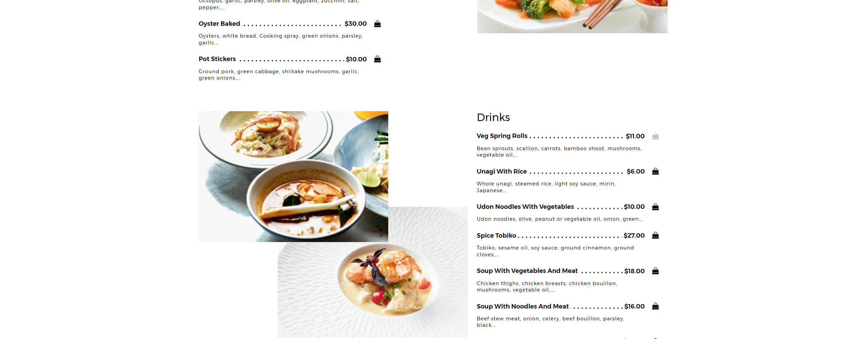Screen dimensions: 868x339
Task: Add Soup With Noodles And Meat via bag icon
Action: pyautogui.click(x=655, y=306)
